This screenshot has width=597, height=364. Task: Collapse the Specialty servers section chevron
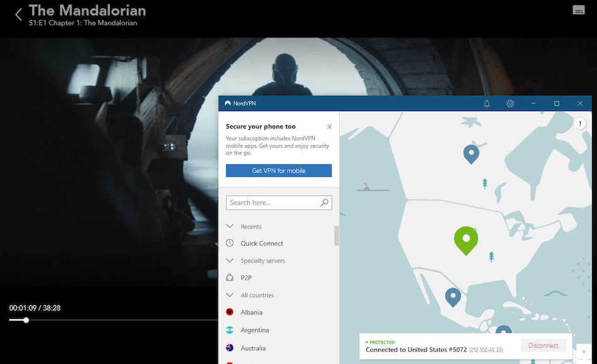point(229,260)
